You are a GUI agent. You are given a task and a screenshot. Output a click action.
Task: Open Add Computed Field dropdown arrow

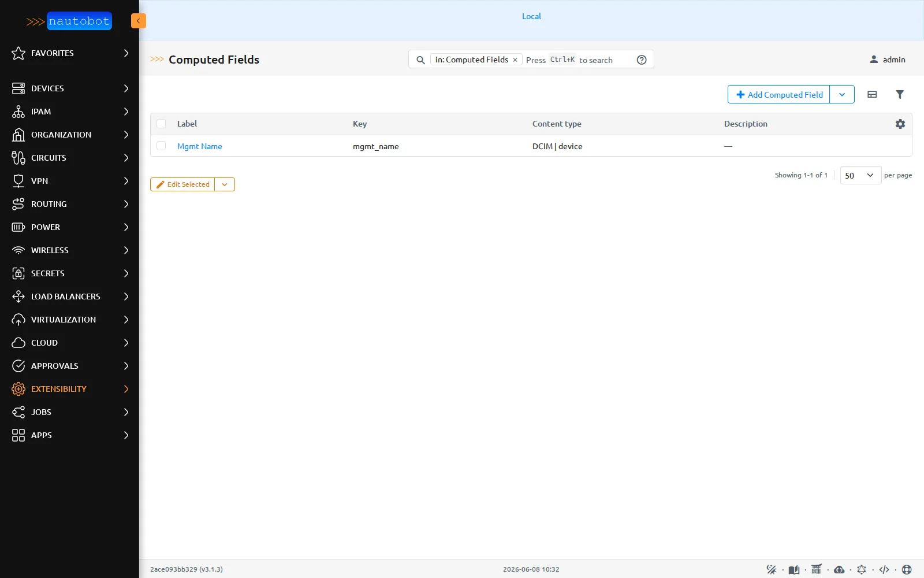[x=842, y=94]
